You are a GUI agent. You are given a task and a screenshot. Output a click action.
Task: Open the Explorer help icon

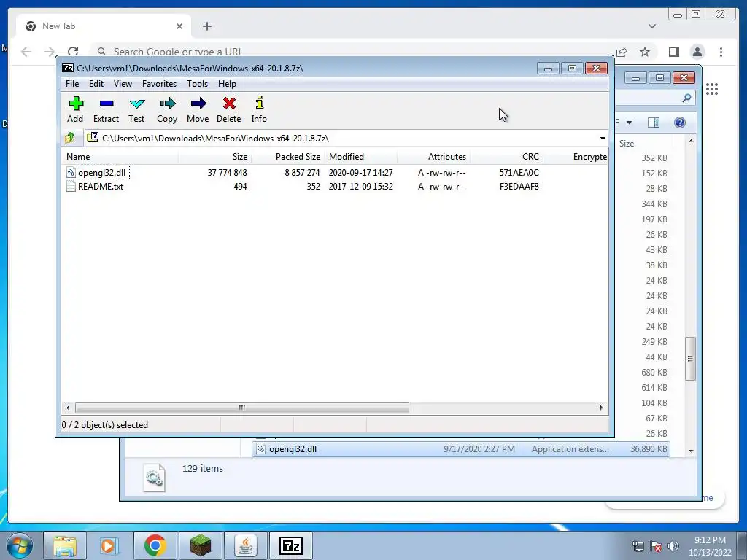680,122
